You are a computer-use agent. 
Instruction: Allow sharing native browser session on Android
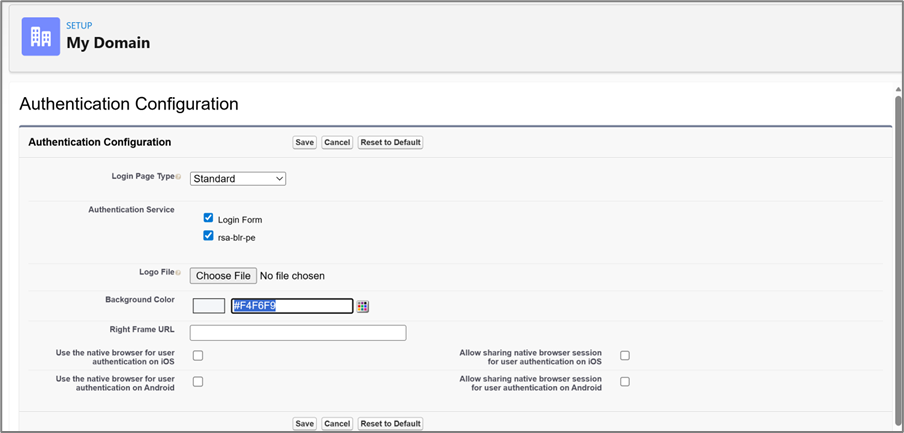click(x=625, y=382)
